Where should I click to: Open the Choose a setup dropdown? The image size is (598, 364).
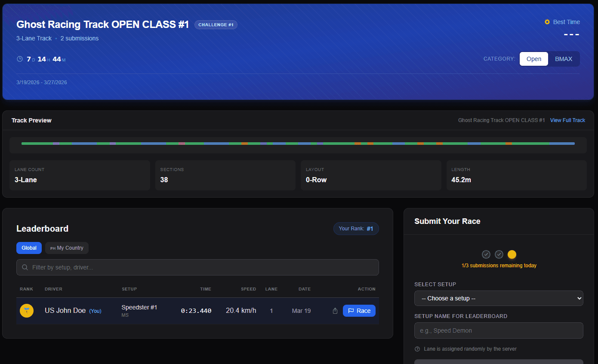(x=499, y=298)
